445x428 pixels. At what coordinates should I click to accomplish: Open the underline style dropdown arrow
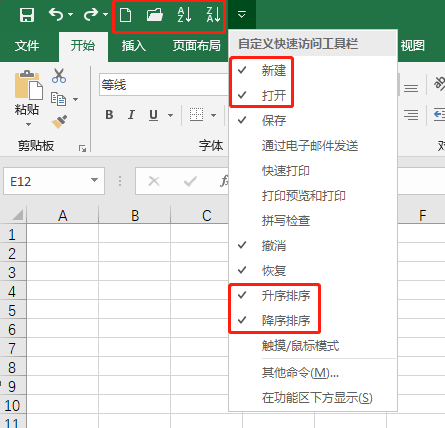point(170,115)
